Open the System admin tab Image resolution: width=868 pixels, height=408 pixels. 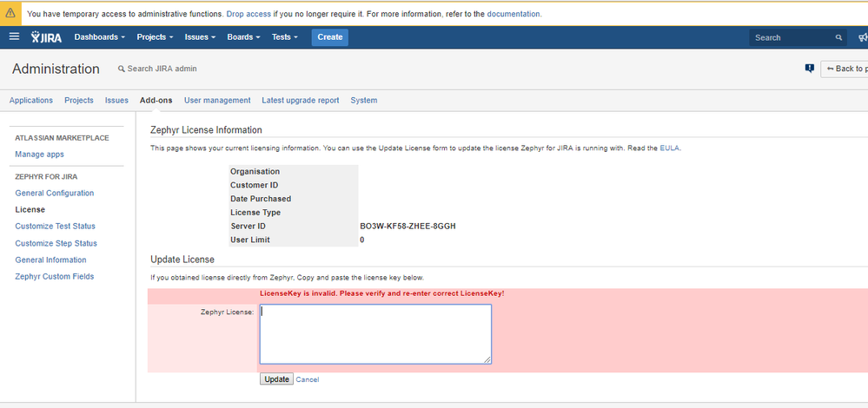click(364, 100)
